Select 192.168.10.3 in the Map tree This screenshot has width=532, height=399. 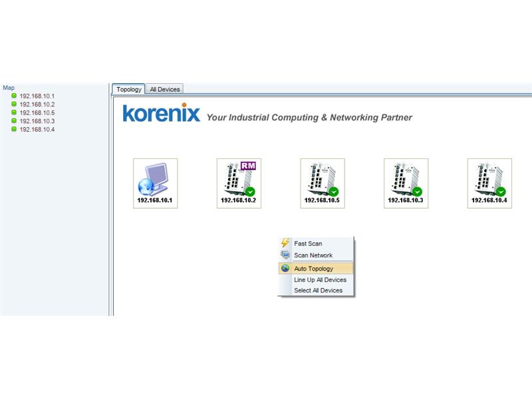click(37, 121)
